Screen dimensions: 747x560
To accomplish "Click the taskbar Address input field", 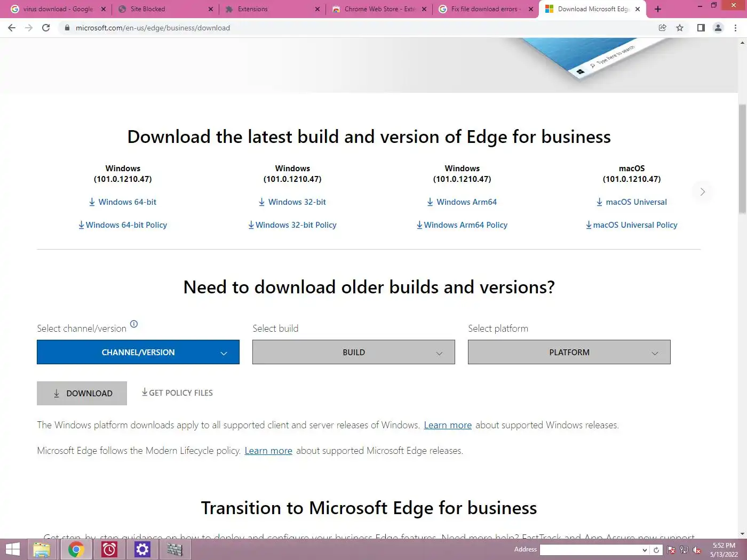I will pos(591,550).
